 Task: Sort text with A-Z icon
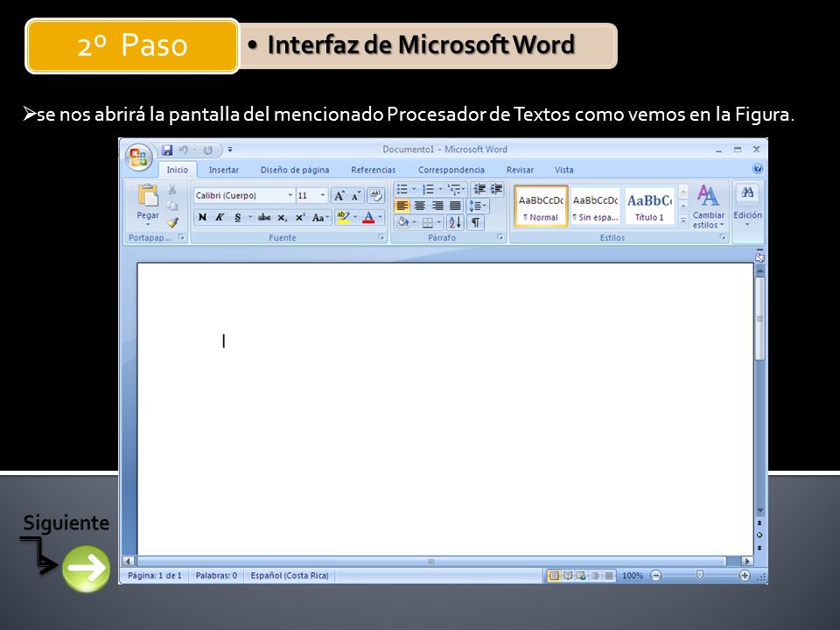tap(455, 222)
